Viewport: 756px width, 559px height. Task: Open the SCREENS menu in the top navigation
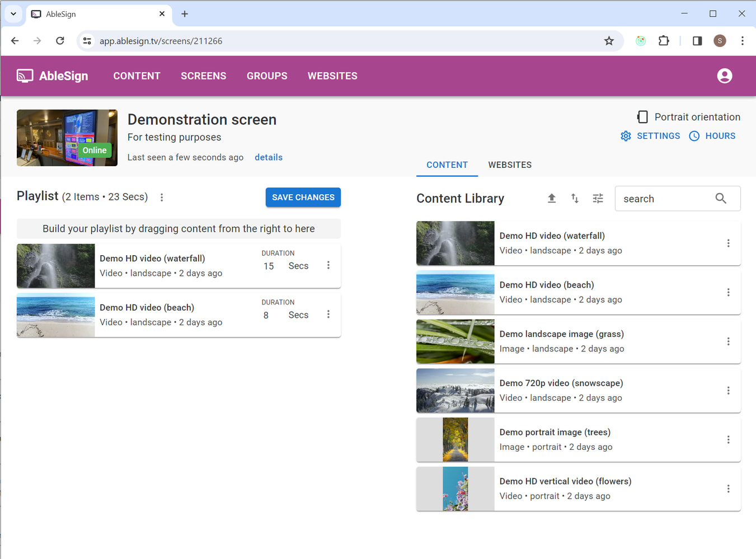tap(203, 76)
